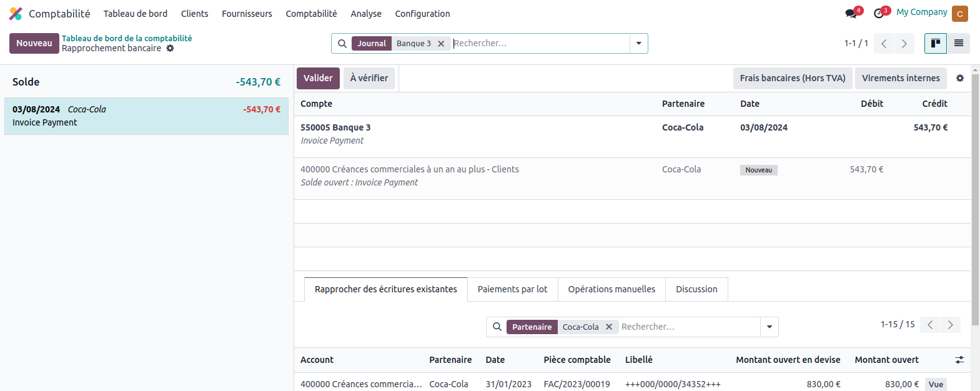The image size is (980, 391).
Task: Open the Tableau de bord de la comptabilité breadcrumb
Action: tap(127, 38)
